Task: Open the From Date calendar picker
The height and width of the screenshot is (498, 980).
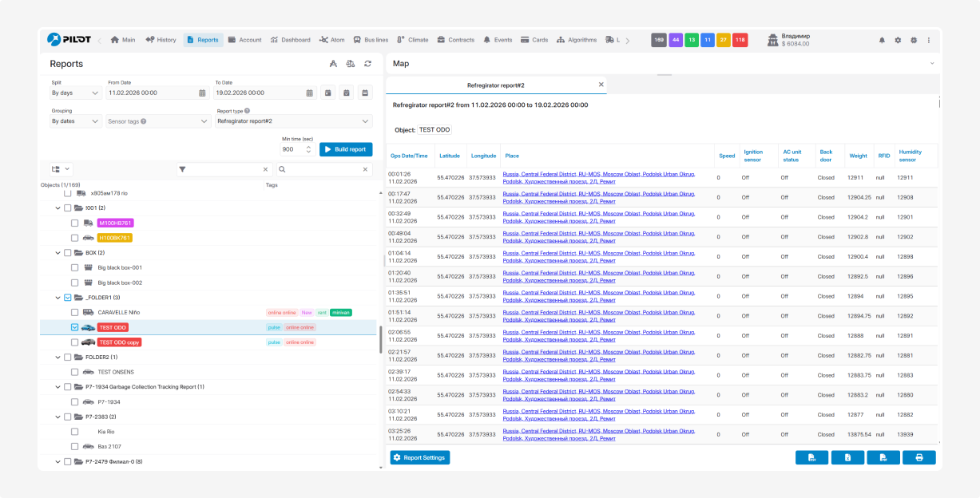Action: [x=202, y=93]
